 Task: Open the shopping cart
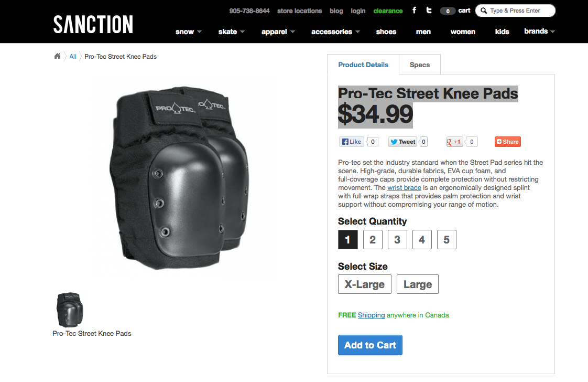click(x=455, y=10)
